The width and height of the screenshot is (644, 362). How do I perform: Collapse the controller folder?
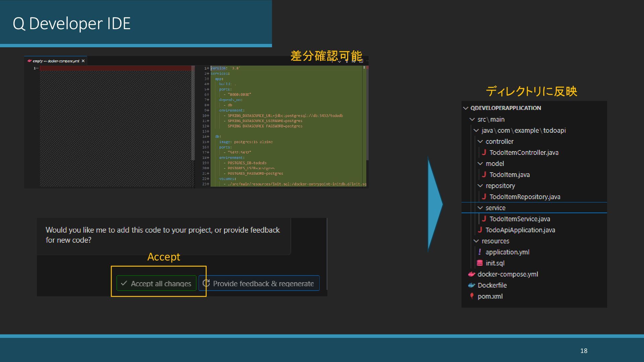pos(480,141)
